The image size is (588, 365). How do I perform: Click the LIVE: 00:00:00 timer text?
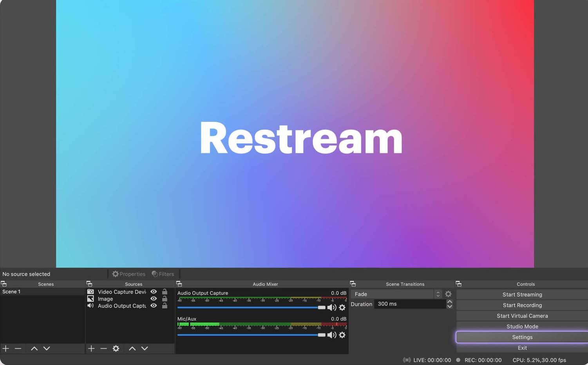click(x=432, y=360)
